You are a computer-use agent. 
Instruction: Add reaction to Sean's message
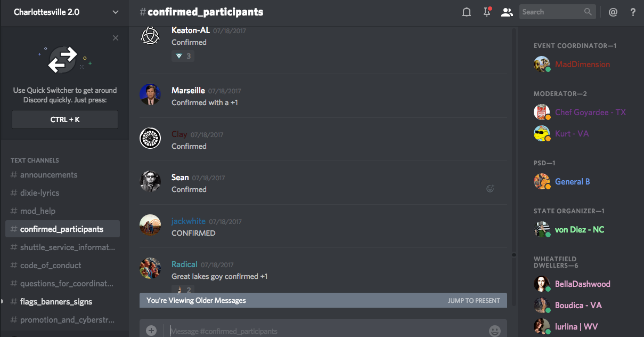[490, 188]
